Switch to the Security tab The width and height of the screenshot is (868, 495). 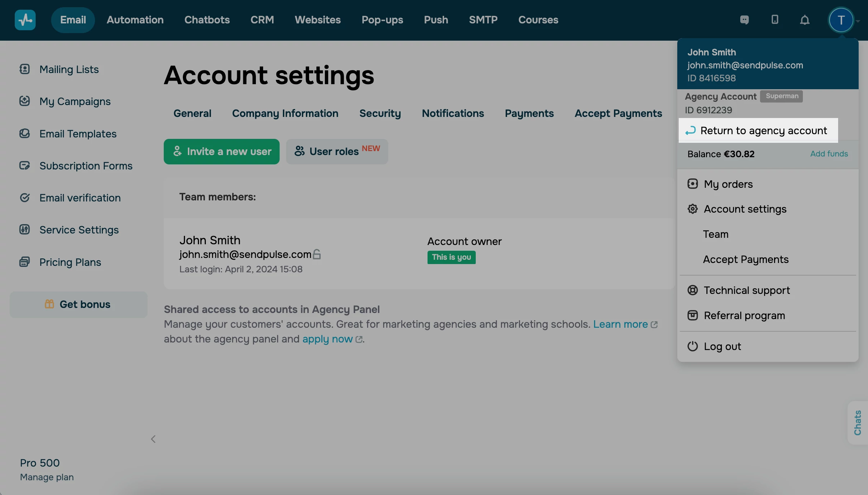(380, 113)
